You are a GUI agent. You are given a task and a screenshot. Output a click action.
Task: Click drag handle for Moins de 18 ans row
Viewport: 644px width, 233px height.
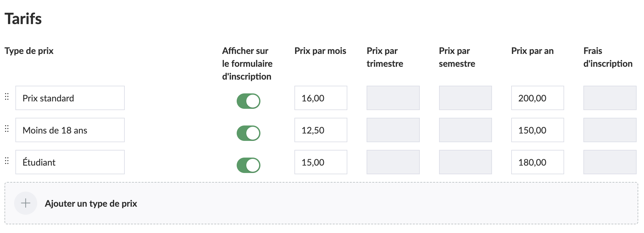(7, 129)
